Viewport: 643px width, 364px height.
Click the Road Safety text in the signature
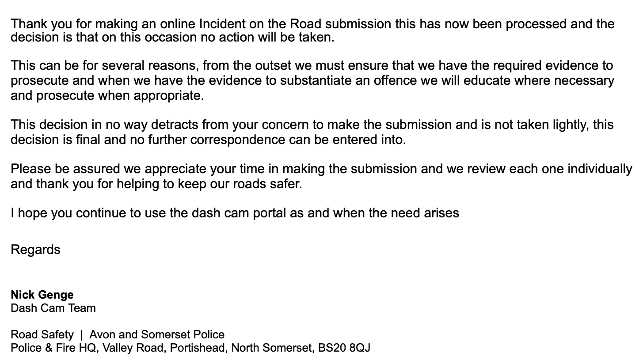(42, 334)
